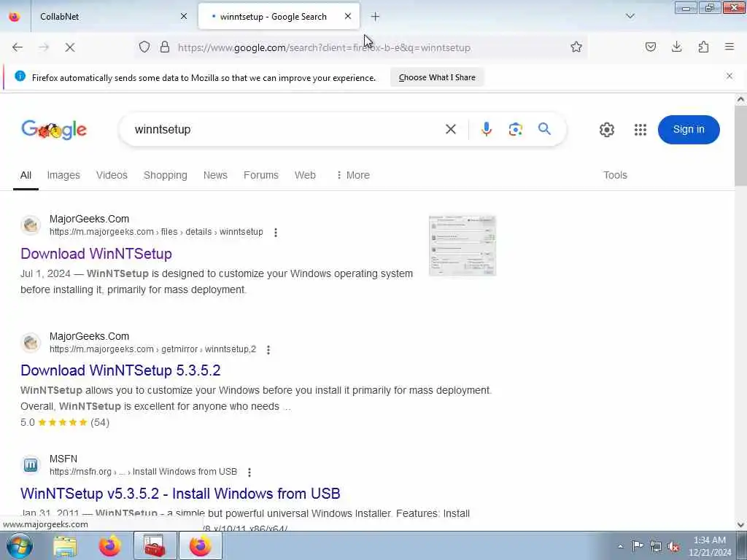Select the All results tab
This screenshot has height=560, width=747.
point(26,175)
